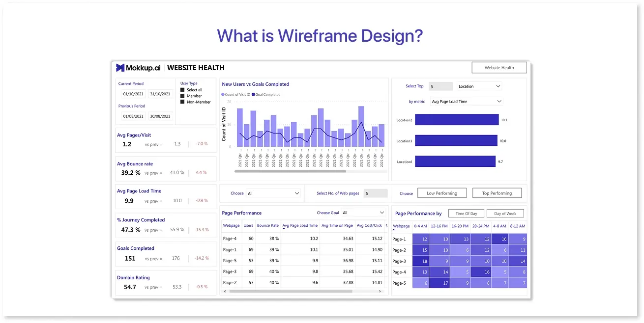Click current period start date 01/10/2021

pos(133,94)
